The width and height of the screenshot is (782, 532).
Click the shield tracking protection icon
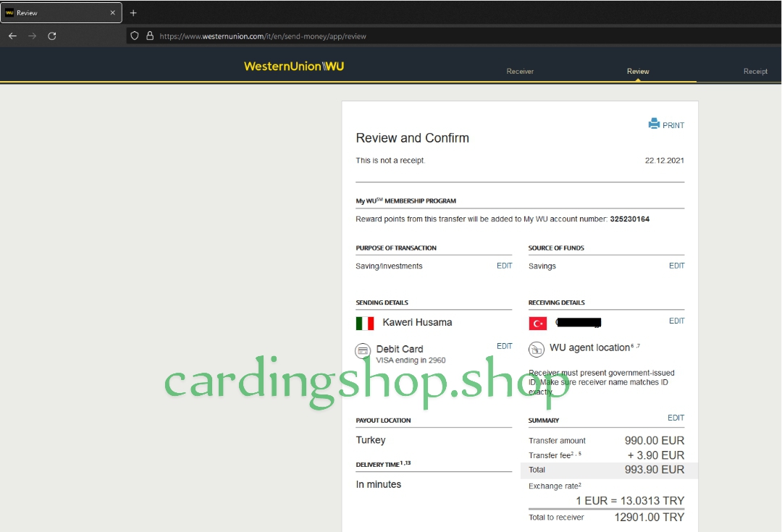(135, 36)
